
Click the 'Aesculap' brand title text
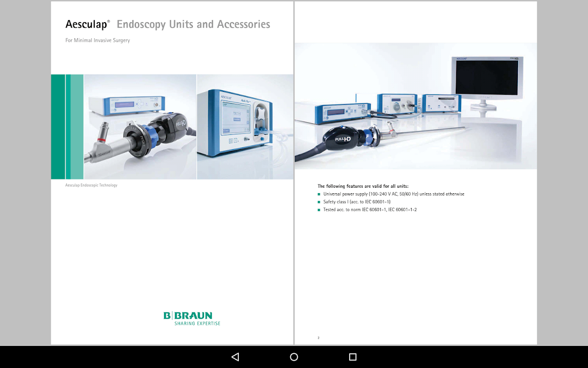(x=88, y=24)
